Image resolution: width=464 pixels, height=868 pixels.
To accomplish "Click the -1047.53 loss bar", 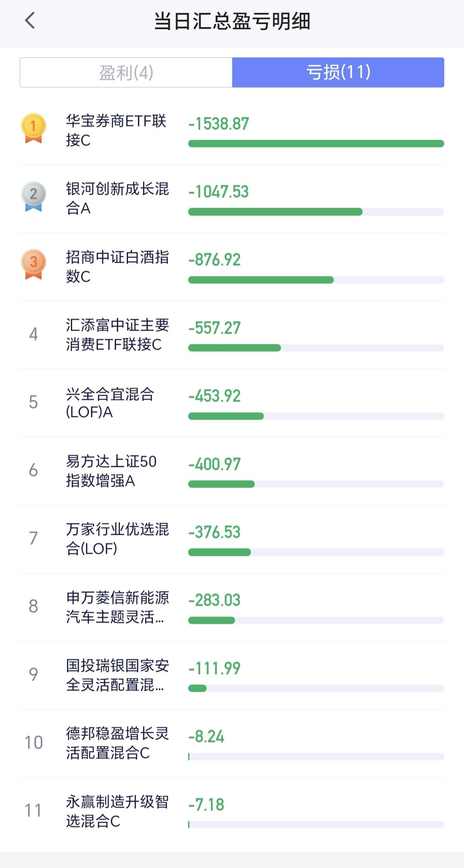I will pyautogui.click(x=275, y=212).
